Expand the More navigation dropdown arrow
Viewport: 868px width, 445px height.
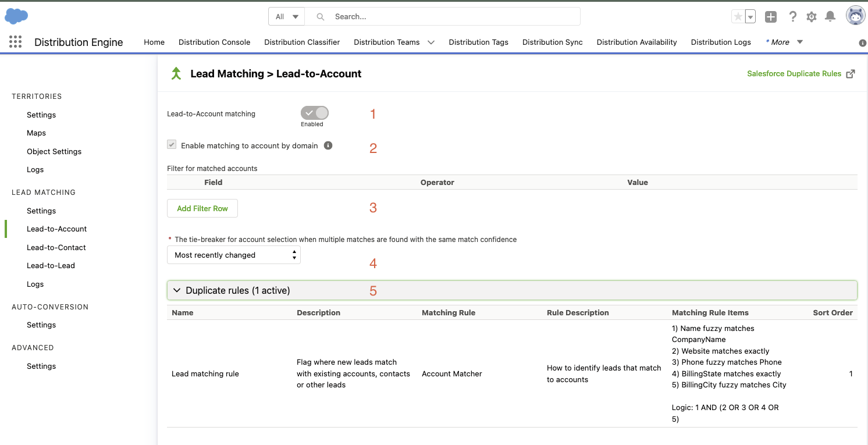point(800,42)
